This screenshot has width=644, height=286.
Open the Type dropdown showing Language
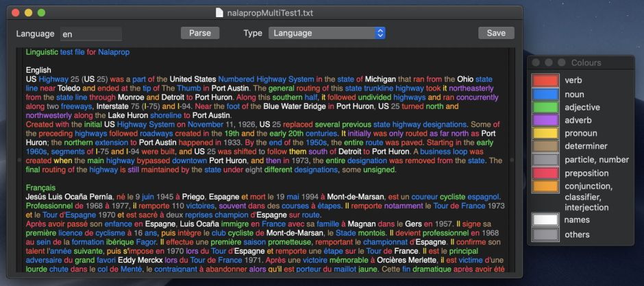point(327,33)
